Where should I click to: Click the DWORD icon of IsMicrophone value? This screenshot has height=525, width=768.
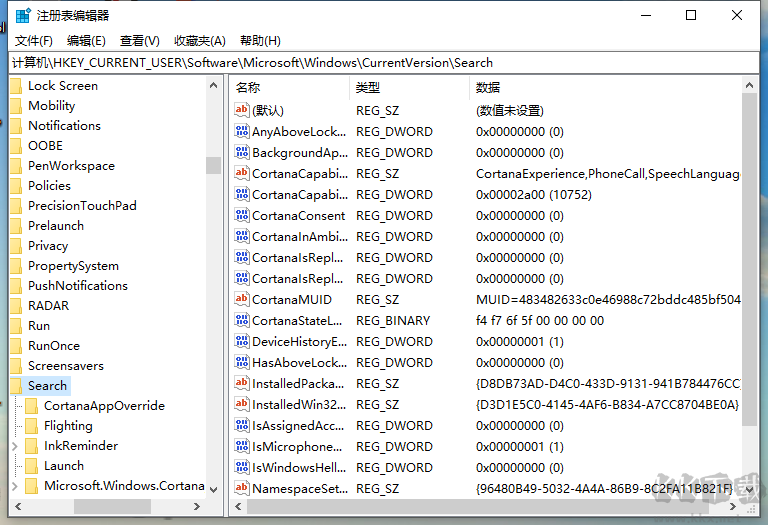[241, 446]
